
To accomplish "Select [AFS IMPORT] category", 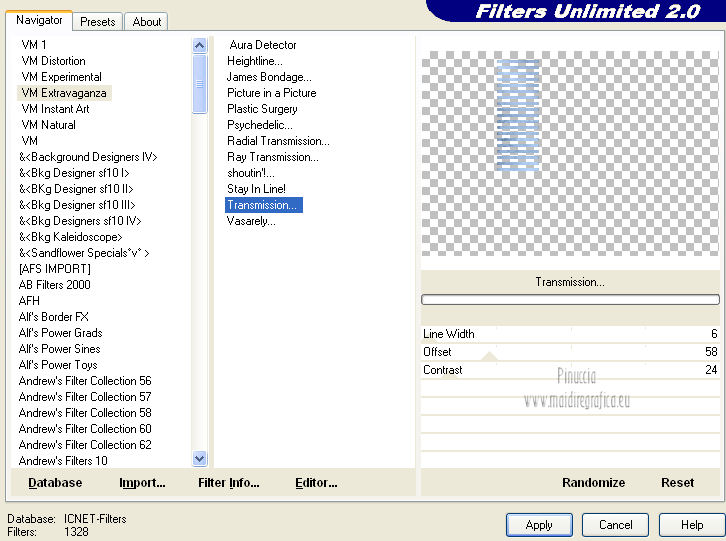I will pos(55,269).
